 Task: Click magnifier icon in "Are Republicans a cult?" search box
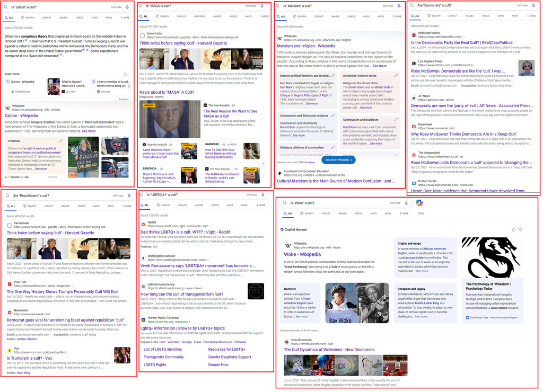[x=7, y=195]
